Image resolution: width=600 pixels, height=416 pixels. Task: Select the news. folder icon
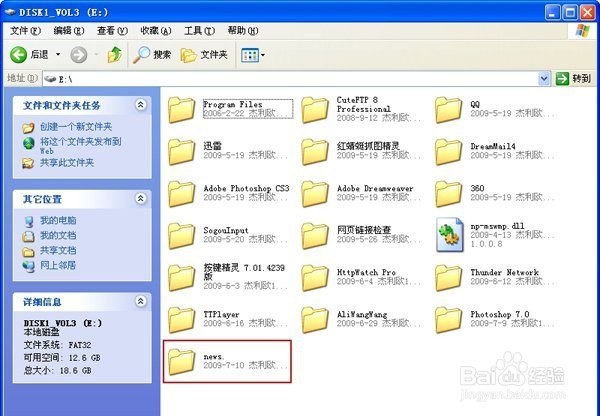pyautogui.click(x=181, y=362)
